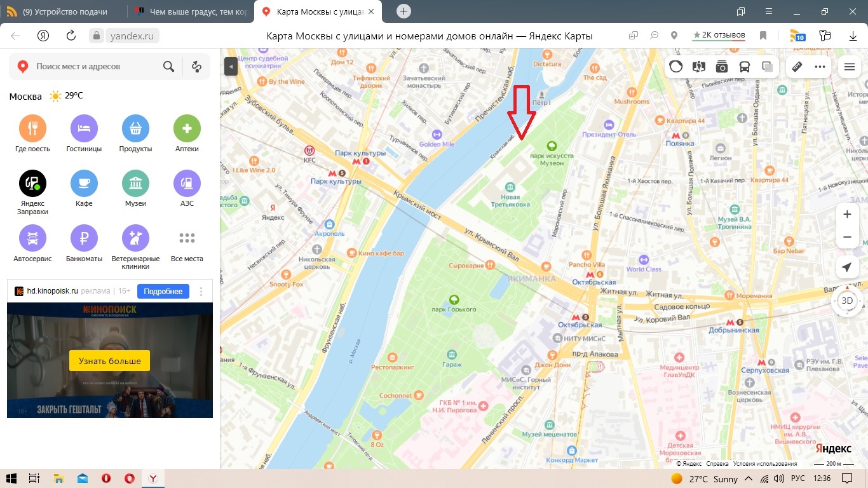The height and width of the screenshot is (488, 868).
Task: Toggle 3D map tilt mode
Action: pyautogui.click(x=847, y=301)
